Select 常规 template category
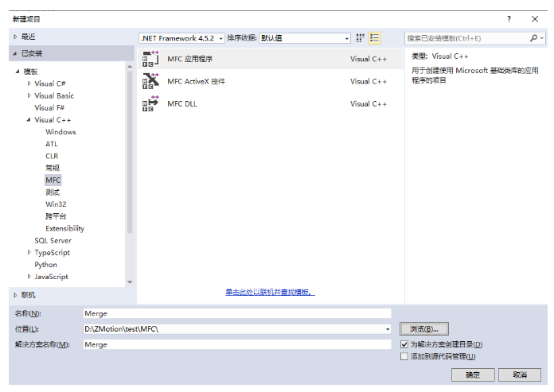554x392 pixels. (x=53, y=168)
